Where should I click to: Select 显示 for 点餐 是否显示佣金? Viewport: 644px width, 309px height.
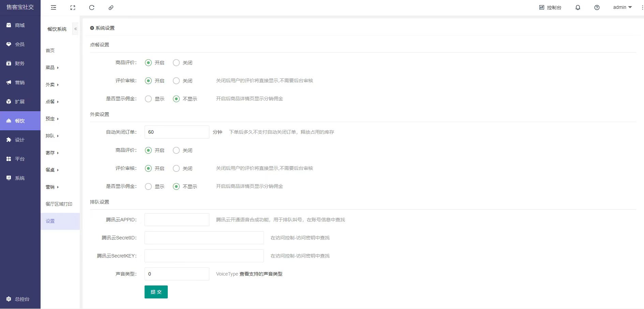148,99
